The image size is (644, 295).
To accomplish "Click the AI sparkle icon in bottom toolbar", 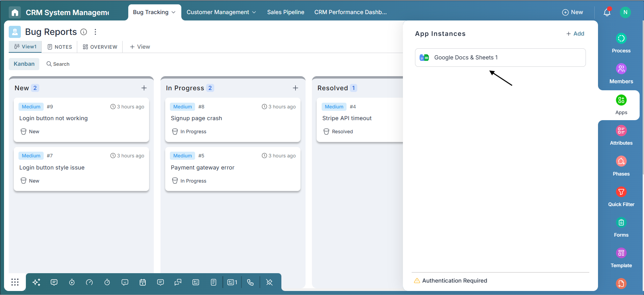I will coord(36,282).
